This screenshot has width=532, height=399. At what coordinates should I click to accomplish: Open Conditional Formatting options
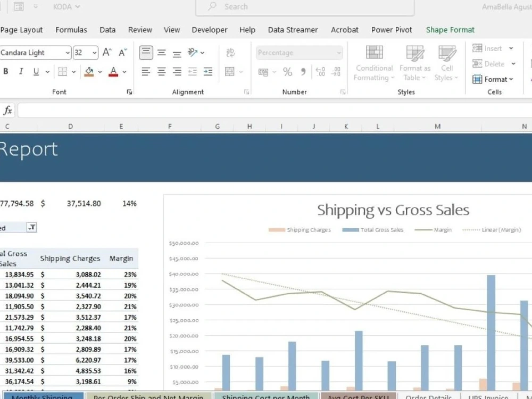pyautogui.click(x=374, y=62)
